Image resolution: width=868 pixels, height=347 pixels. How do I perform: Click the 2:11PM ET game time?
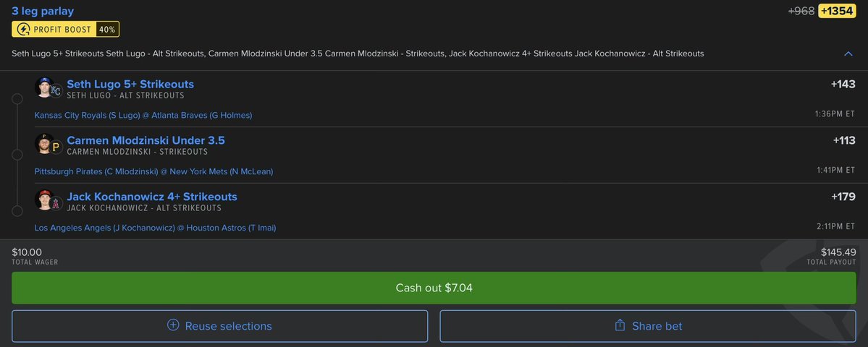[836, 226]
